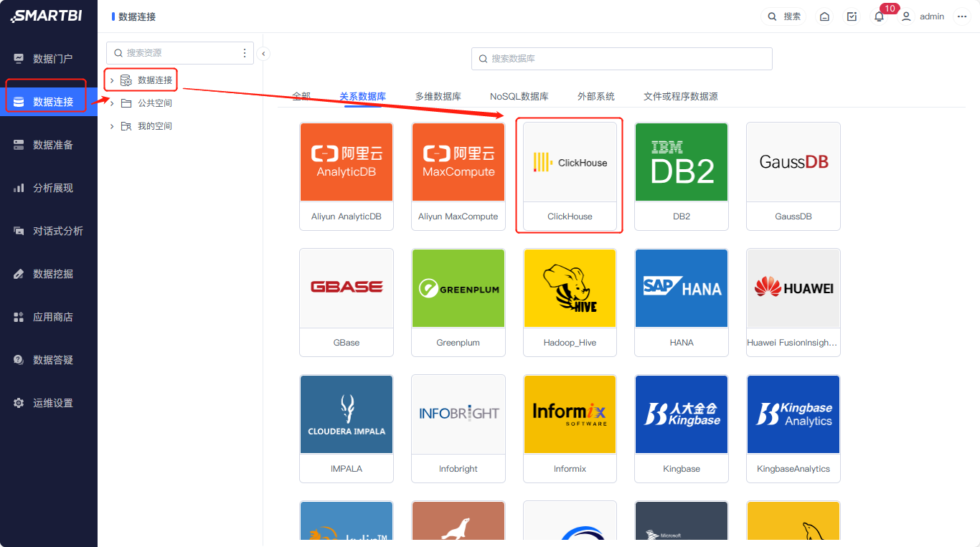Open notifications bell with 10 badge
980x547 pixels.
[880, 16]
